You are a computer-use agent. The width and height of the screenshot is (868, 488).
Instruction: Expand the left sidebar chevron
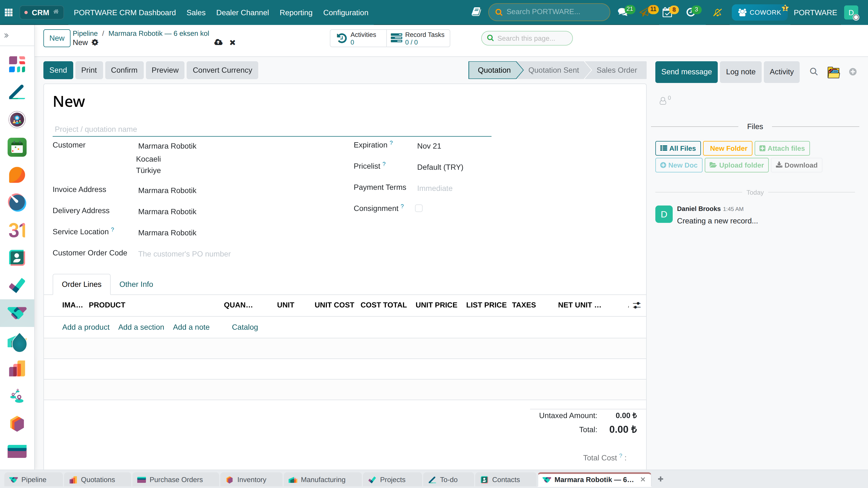(x=7, y=35)
